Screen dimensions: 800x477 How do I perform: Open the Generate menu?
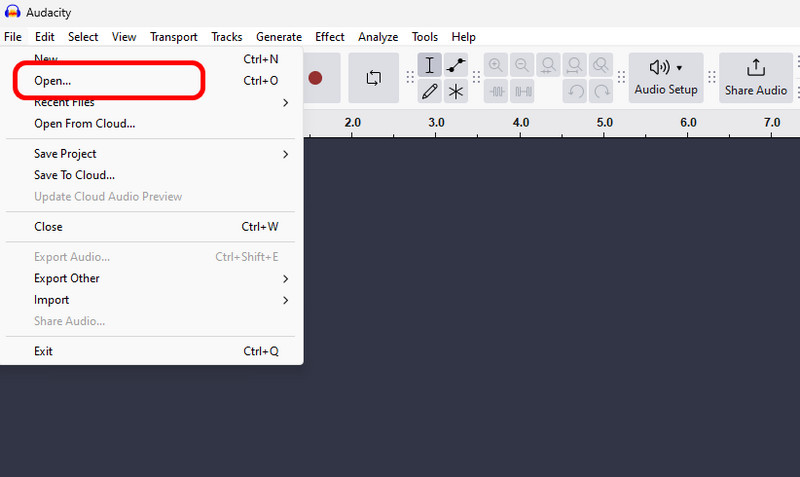(x=279, y=37)
